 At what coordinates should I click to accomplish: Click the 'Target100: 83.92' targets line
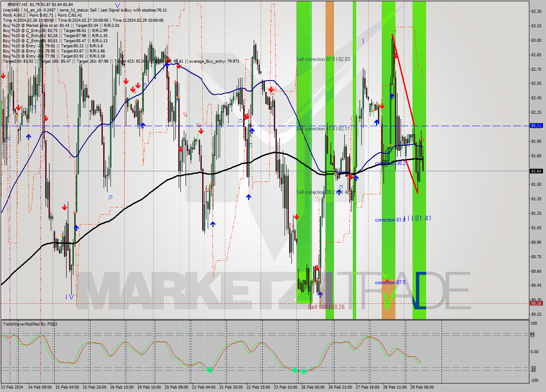[121, 61]
